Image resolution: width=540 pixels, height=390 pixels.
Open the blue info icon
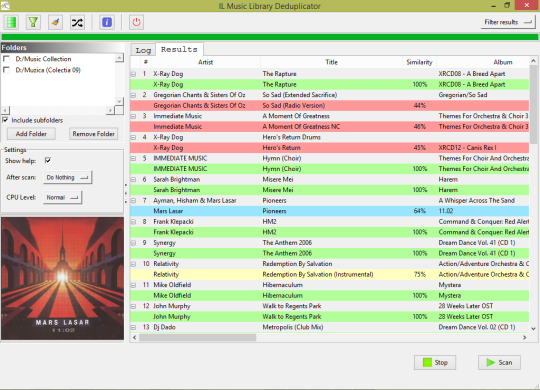[x=107, y=22]
